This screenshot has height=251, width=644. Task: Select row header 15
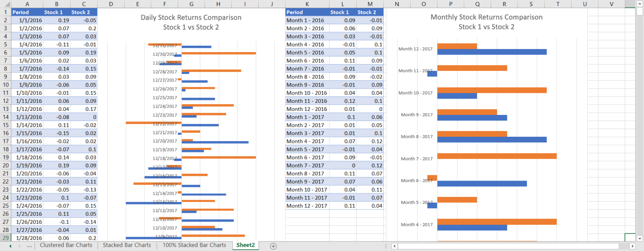click(x=5, y=125)
